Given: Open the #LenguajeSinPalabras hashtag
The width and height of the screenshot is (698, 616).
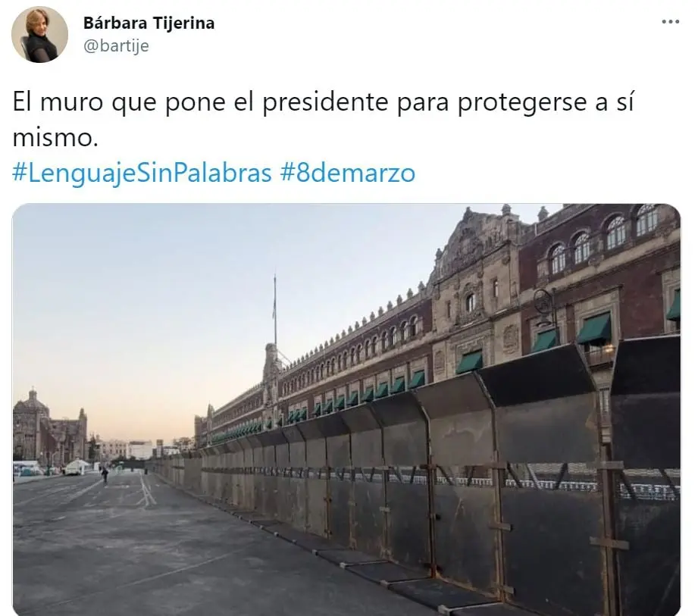Looking at the screenshot, I should pyautogui.click(x=142, y=173).
